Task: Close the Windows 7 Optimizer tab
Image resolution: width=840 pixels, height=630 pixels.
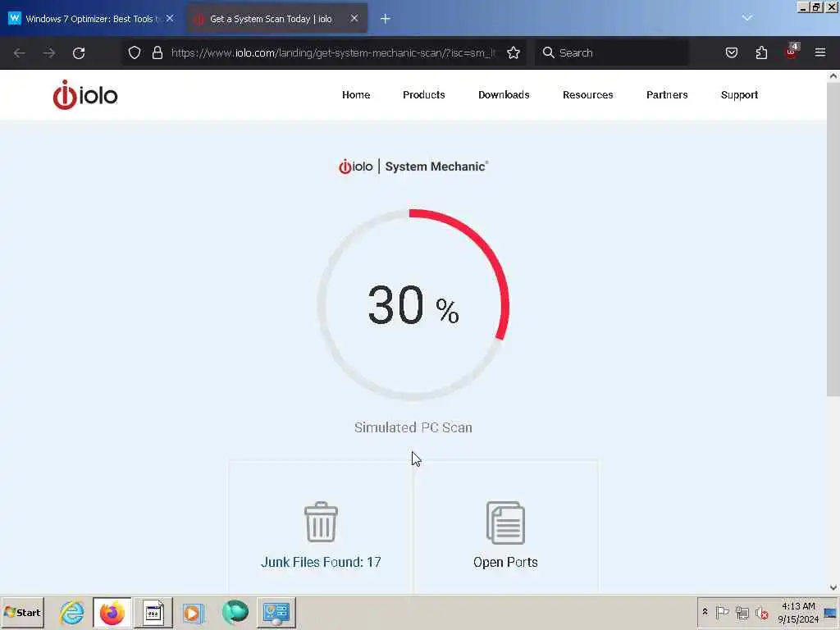Action: (170, 18)
